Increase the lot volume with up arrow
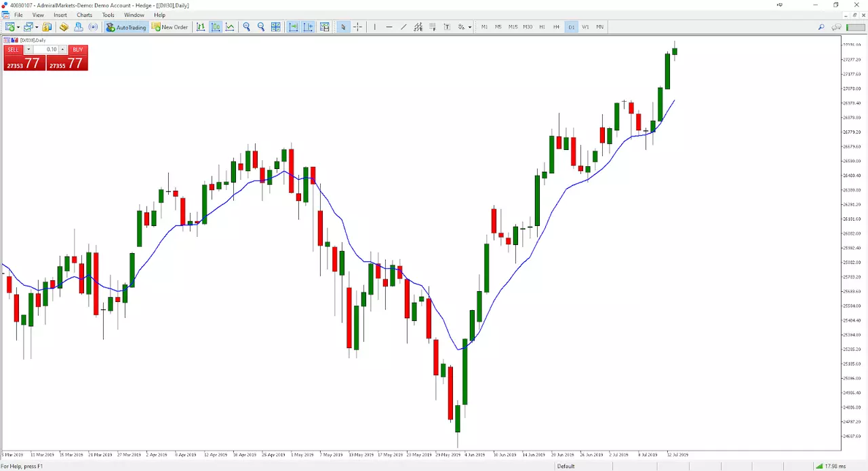Image resolution: width=868 pixels, height=471 pixels. 62,50
